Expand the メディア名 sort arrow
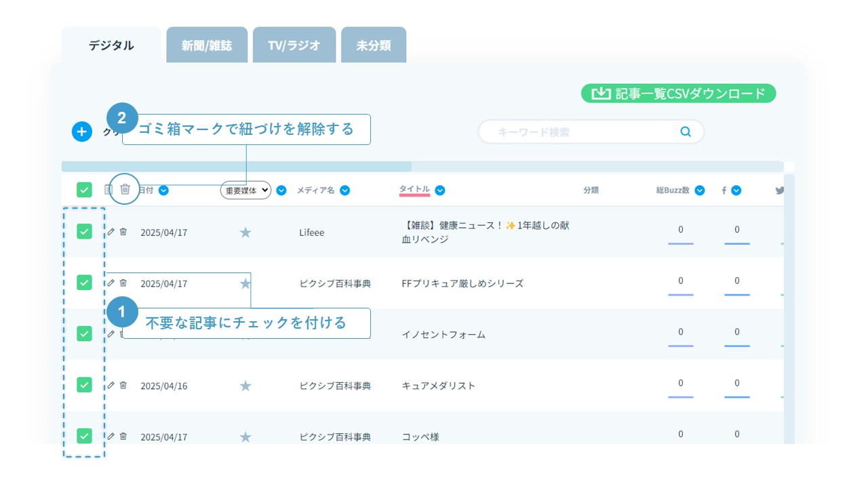Screen dimensions: 868x488 click(344, 190)
